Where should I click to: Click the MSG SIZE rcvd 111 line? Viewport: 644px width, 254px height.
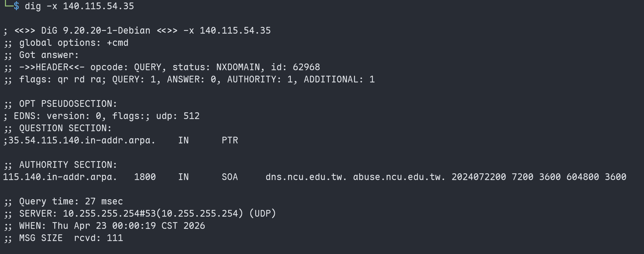click(x=63, y=238)
